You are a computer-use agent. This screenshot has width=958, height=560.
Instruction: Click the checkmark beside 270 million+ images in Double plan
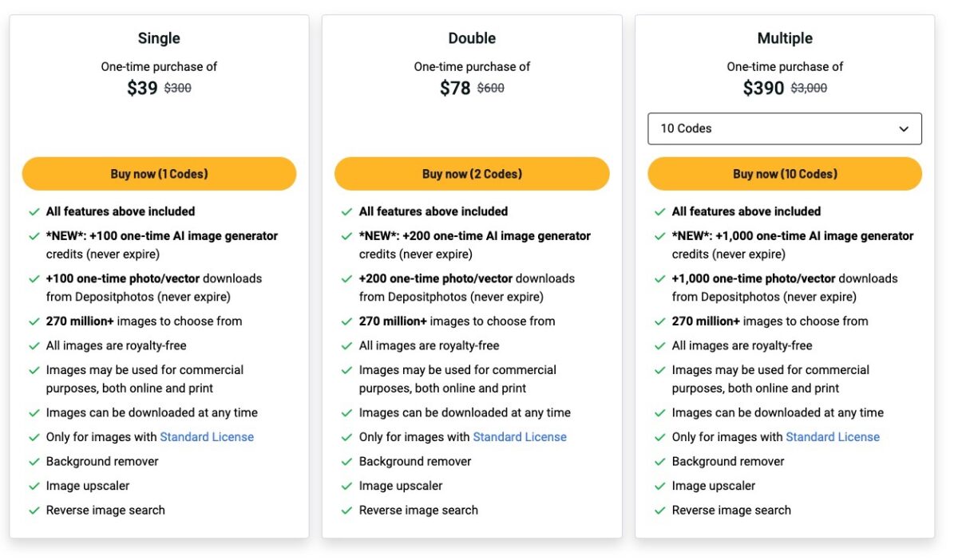tap(346, 321)
